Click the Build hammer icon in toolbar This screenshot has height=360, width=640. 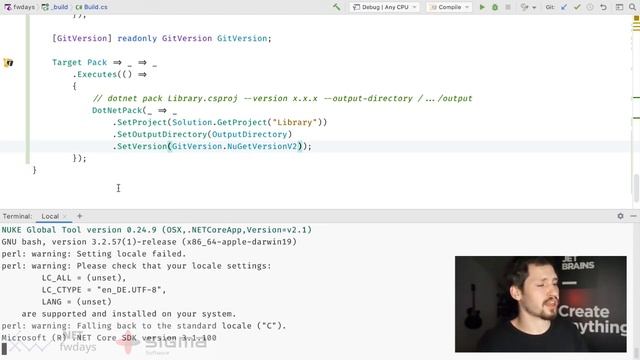tap(337, 7)
